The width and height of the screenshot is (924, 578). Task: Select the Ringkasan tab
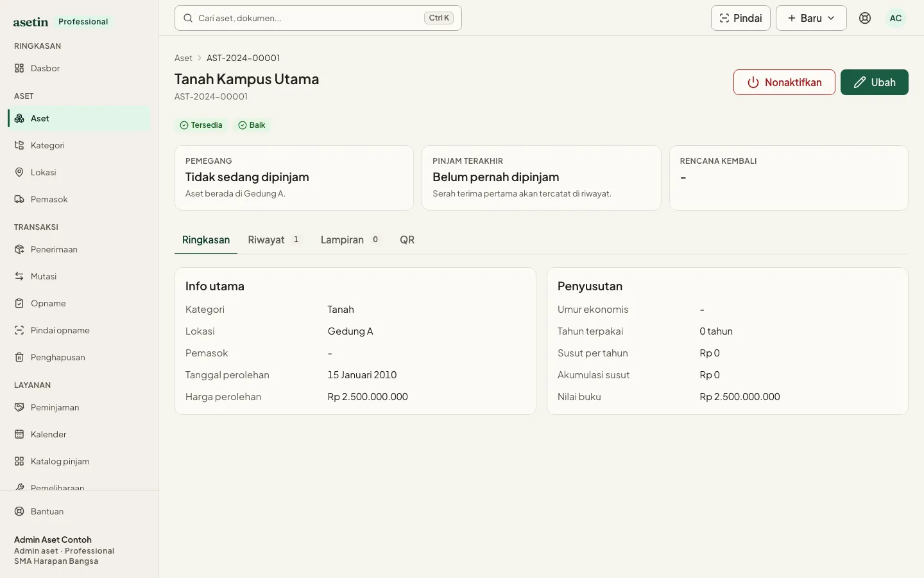206,240
